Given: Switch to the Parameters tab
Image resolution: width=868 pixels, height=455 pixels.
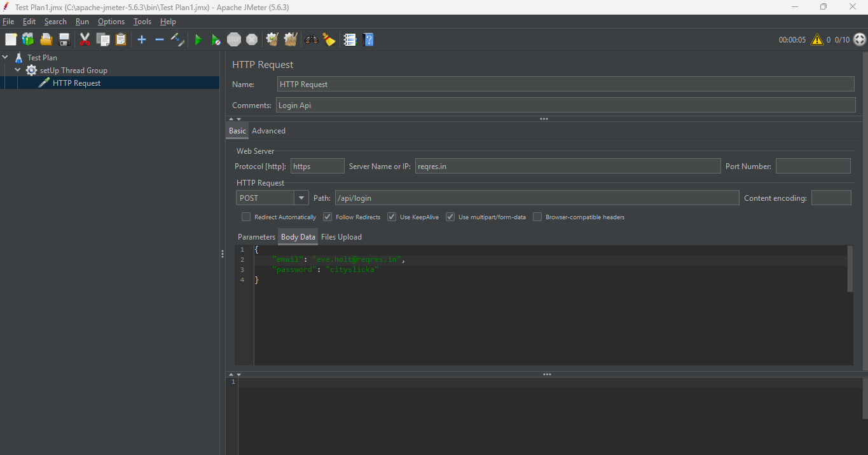Looking at the screenshot, I should click(256, 237).
